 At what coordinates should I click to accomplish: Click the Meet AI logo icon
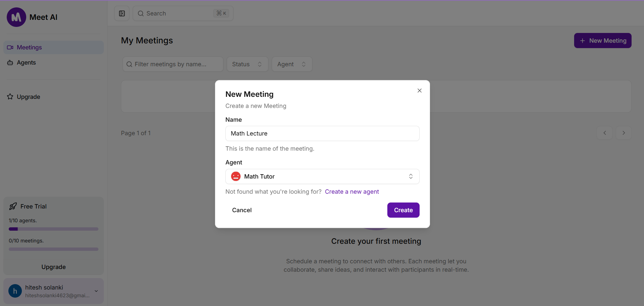pyautogui.click(x=16, y=17)
